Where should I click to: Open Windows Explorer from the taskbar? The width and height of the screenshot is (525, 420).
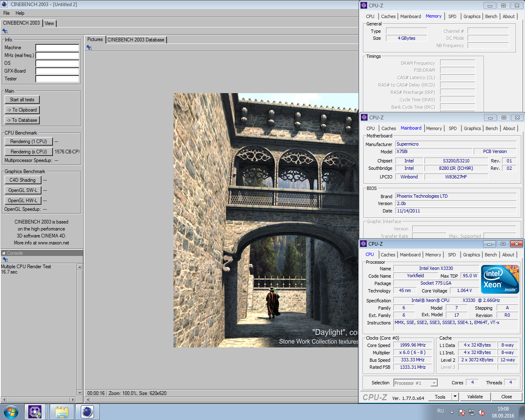tap(62, 412)
